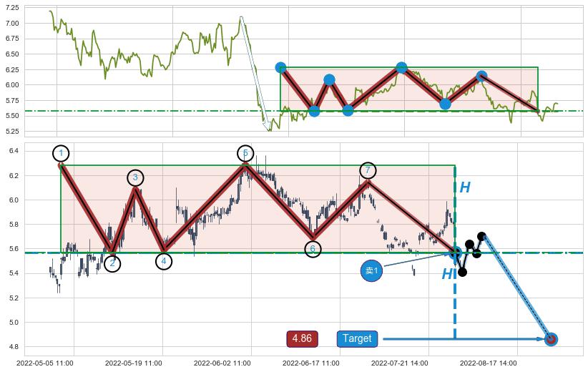Click the 2022-05-05 11:00 date label
This screenshot has height=372, width=588.
point(44,363)
